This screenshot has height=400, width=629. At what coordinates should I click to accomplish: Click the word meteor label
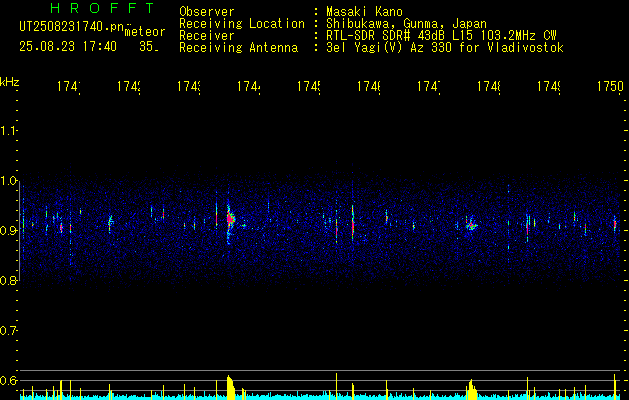tap(145, 32)
